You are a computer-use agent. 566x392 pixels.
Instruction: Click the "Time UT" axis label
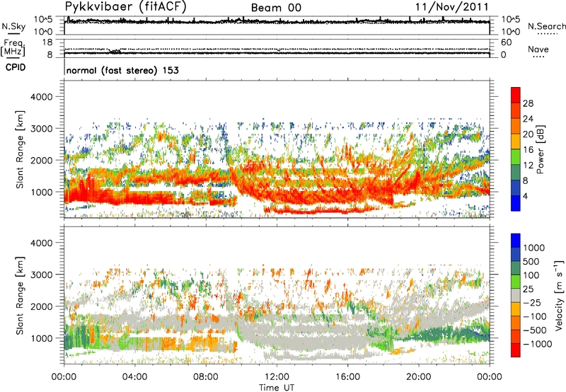coord(277,388)
